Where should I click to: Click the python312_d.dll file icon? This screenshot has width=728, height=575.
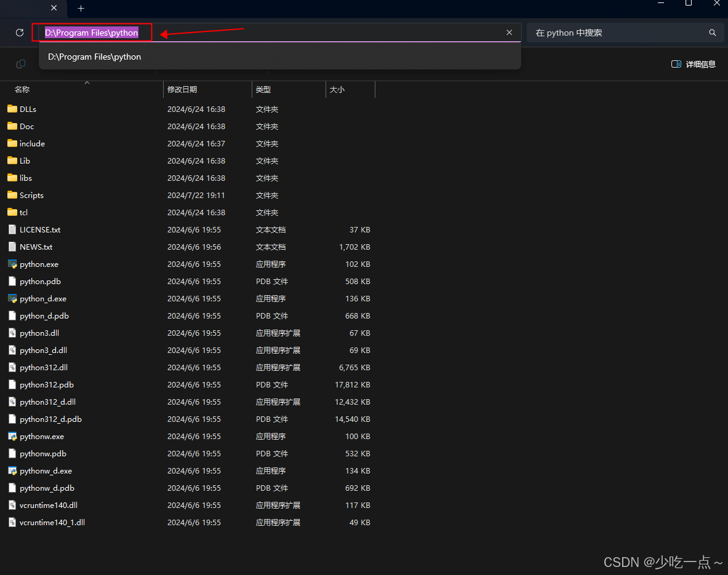pos(12,402)
